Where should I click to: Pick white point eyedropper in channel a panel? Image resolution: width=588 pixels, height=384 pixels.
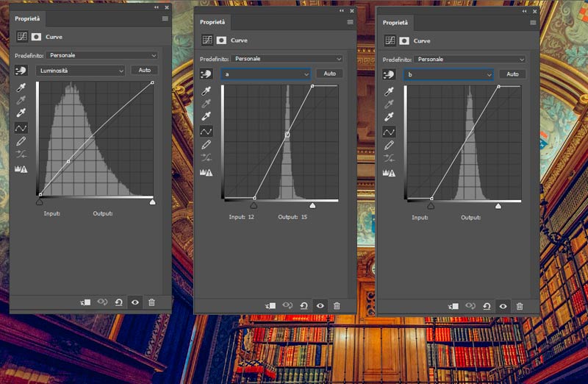[x=206, y=116]
